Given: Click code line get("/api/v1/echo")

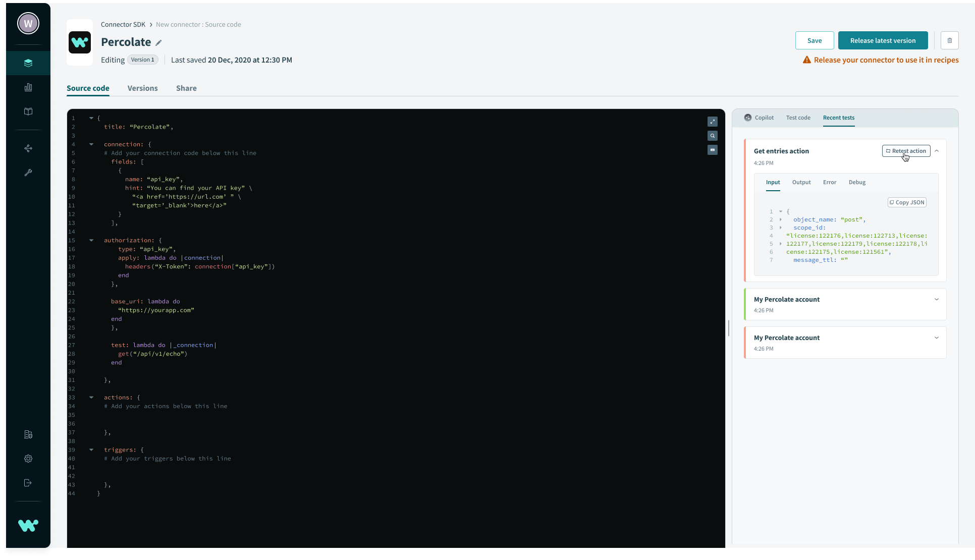Looking at the screenshot, I should pyautogui.click(x=152, y=354).
